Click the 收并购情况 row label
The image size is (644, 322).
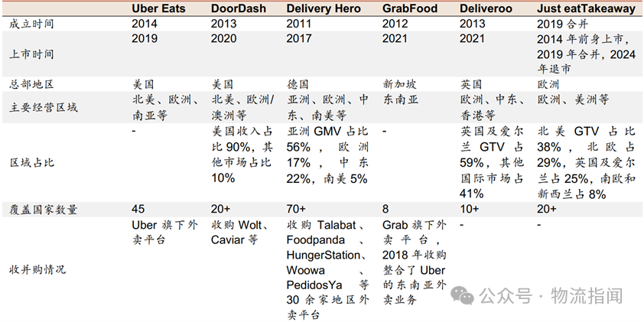pyautogui.click(x=37, y=270)
